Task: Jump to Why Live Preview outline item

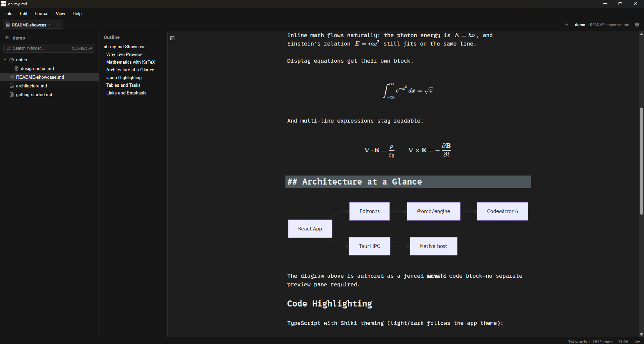Action: (x=124, y=54)
